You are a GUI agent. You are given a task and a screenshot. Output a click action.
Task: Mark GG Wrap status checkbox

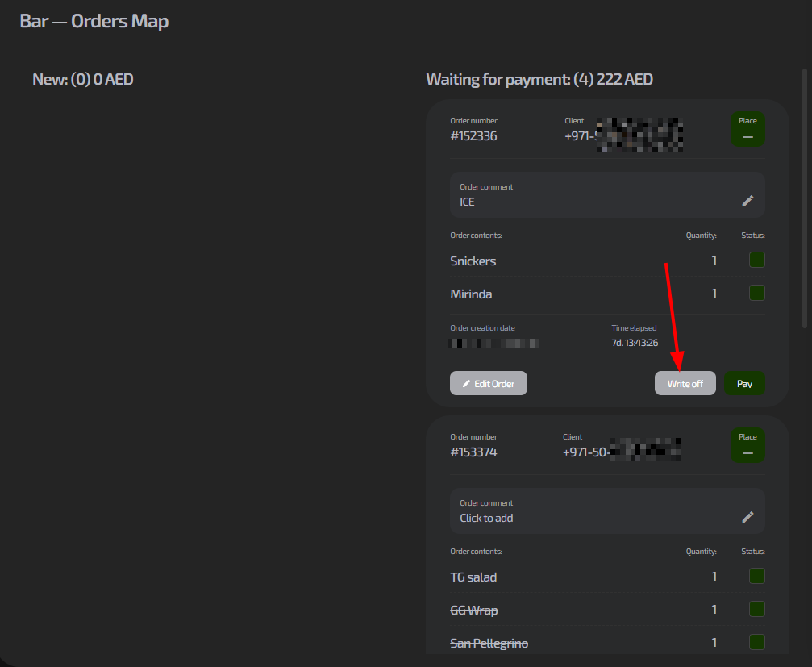pos(756,609)
